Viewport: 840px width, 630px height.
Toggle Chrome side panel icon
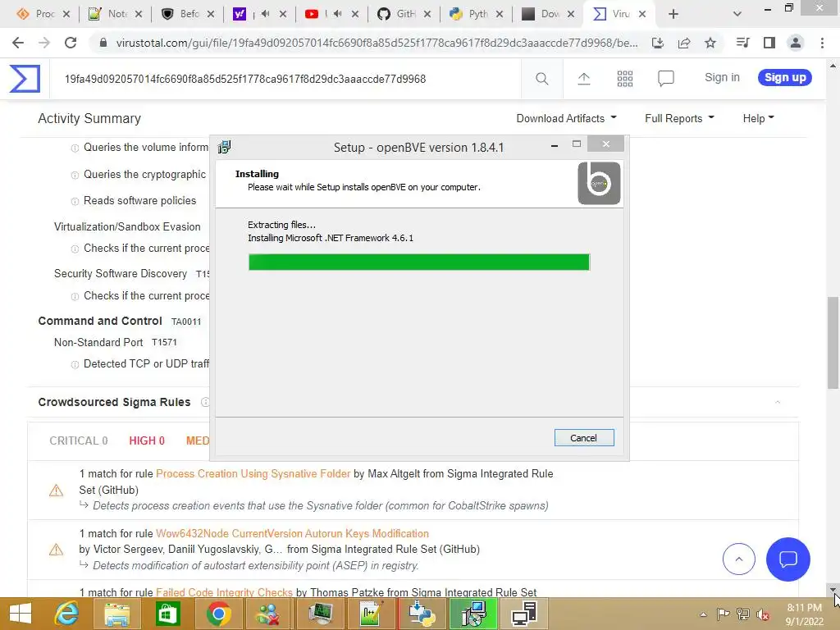pyautogui.click(x=769, y=43)
